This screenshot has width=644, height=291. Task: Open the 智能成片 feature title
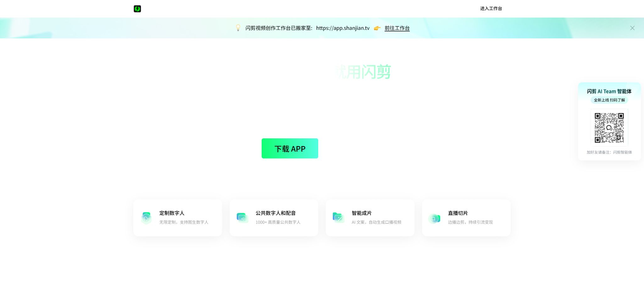point(362,213)
